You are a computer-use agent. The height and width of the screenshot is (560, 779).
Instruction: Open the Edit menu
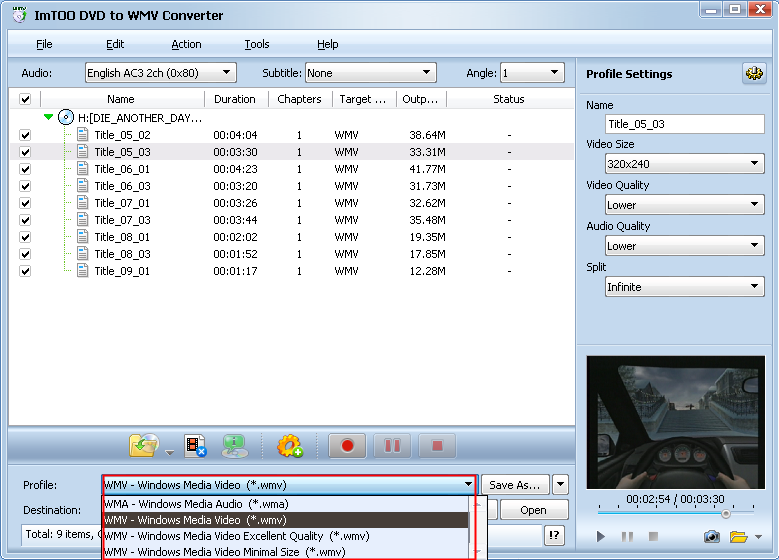(x=115, y=44)
